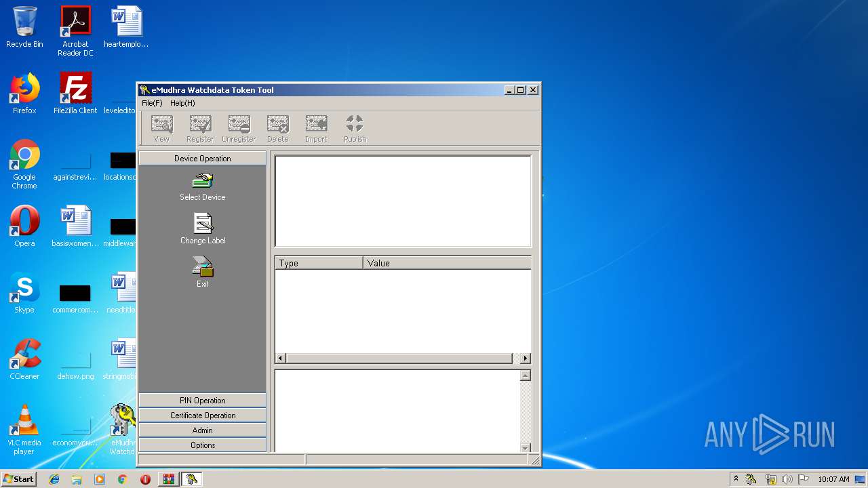Open the Help(H) menu
868x488 pixels.
point(182,103)
